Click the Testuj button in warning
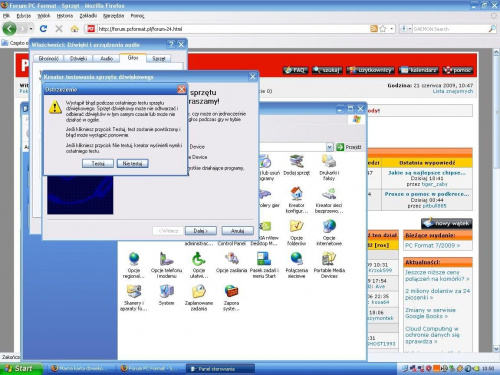The width and height of the screenshot is (500, 375). pos(98,163)
